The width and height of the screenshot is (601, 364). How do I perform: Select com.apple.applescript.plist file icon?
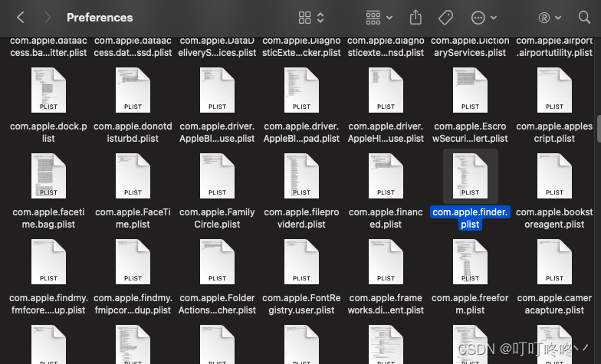point(554,90)
